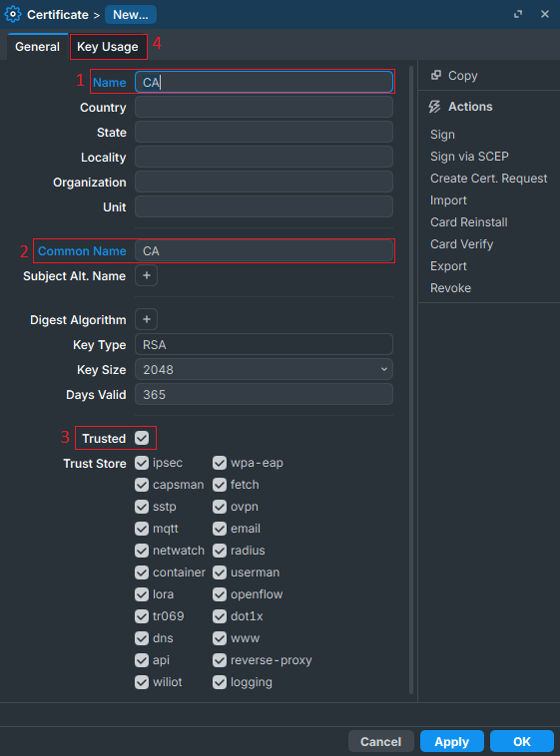This screenshot has height=756, width=560.
Task: Click the Actions lightning icon
Action: [x=434, y=107]
